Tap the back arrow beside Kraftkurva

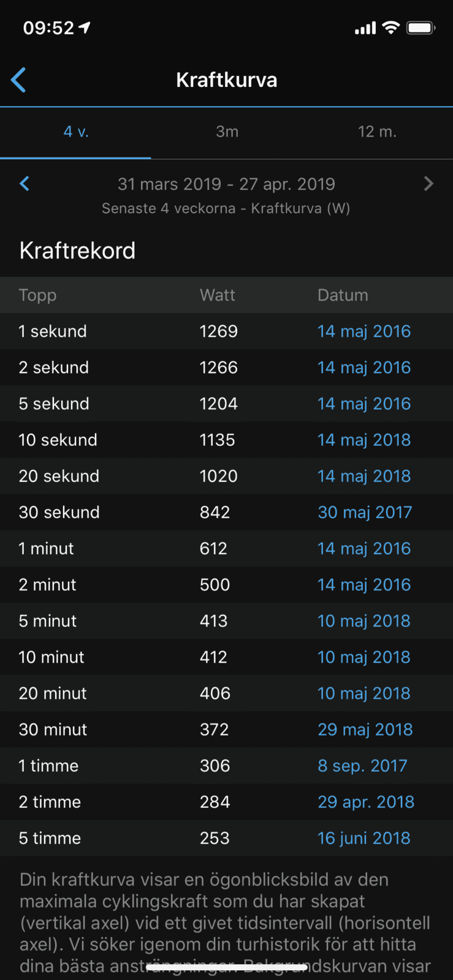tap(19, 80)
